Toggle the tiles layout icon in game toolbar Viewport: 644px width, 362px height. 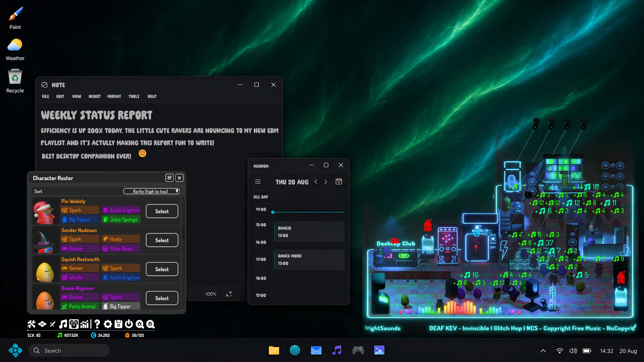(x=42, y=324)
